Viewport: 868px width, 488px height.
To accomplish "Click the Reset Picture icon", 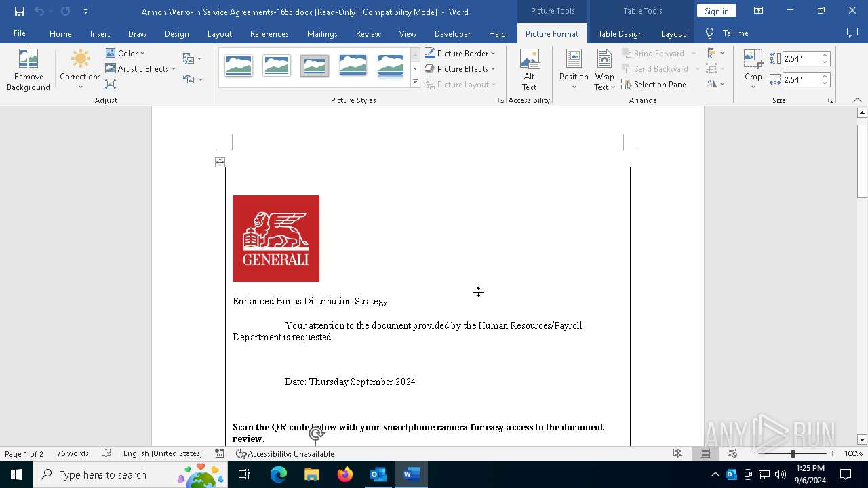I will 189,79.
